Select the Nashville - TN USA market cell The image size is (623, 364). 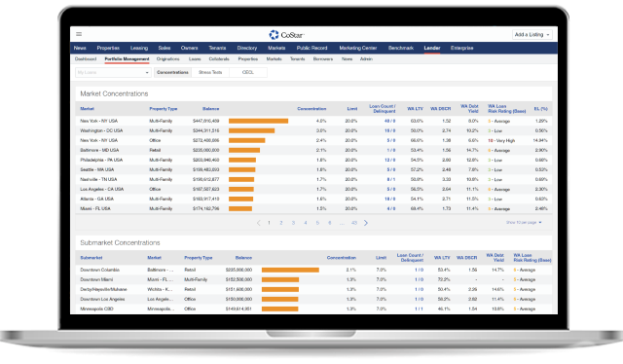coord(98,180)
